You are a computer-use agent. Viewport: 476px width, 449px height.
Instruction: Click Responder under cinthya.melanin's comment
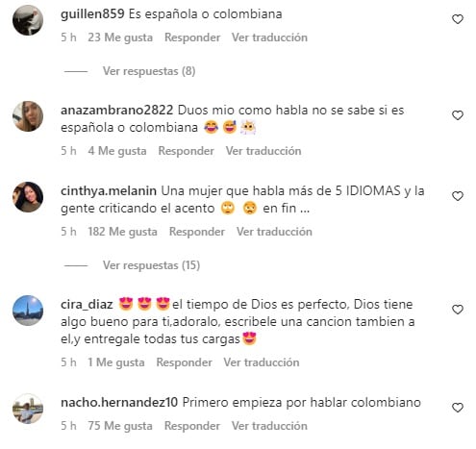click(x=197, y=232)
